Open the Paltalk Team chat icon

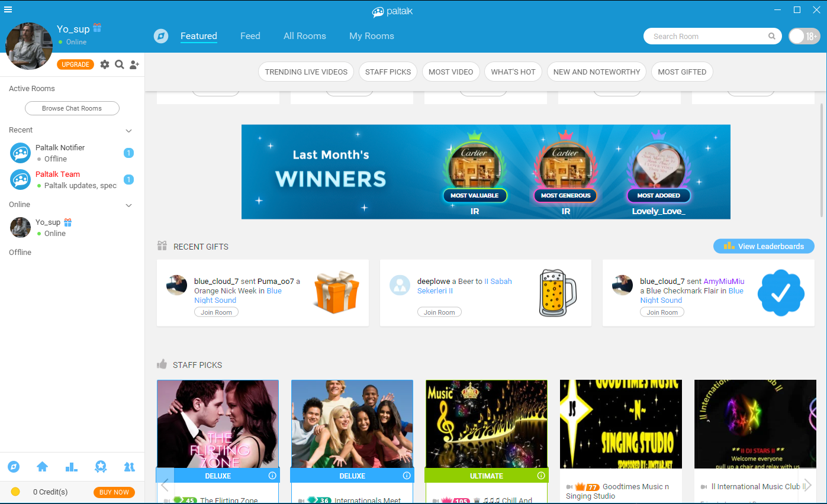(21, 179)
